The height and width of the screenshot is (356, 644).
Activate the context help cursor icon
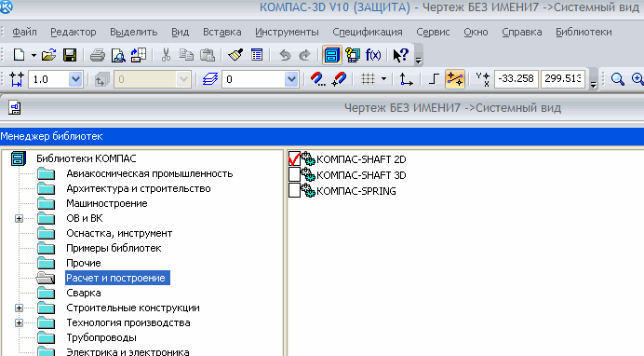point(400,55)
